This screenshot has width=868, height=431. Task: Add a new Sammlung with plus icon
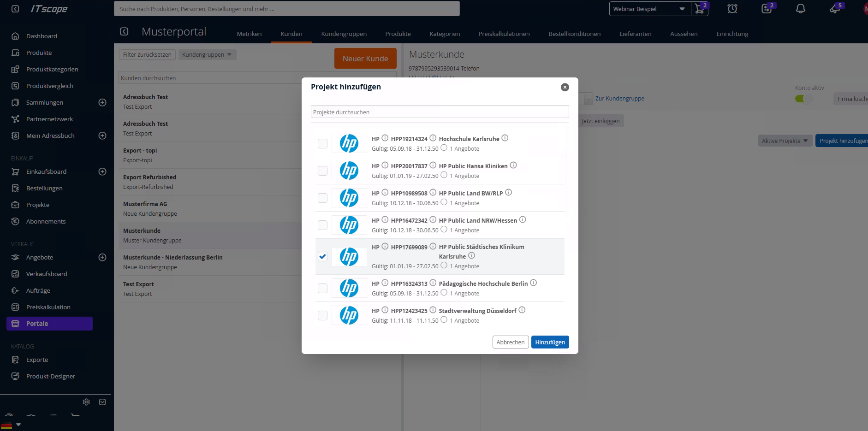102,102
